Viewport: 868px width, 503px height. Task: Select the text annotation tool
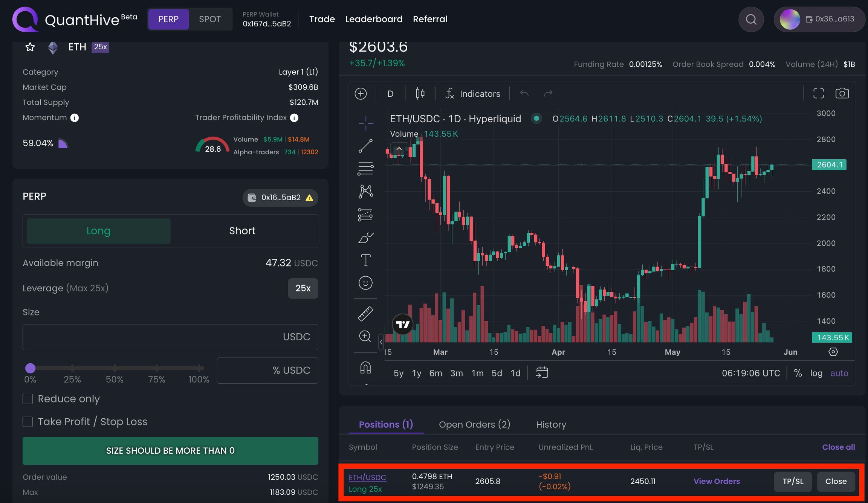(365, 260)
